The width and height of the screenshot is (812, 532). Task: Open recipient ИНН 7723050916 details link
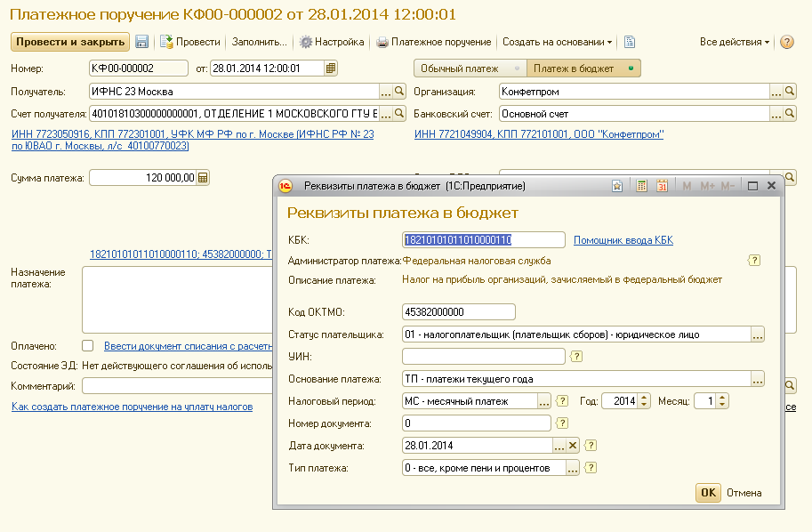click(193, 140)
